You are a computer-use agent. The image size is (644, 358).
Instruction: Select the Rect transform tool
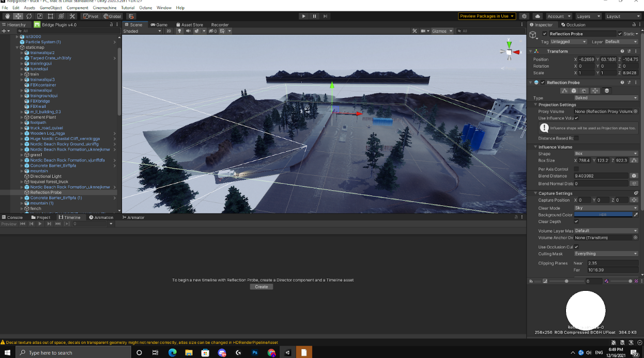pyautogui.click(x=51, y=17)
